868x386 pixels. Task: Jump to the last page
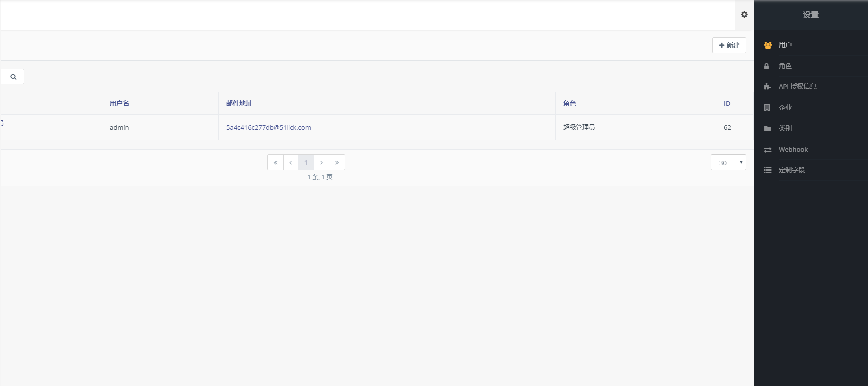click(x=337, y=163)
